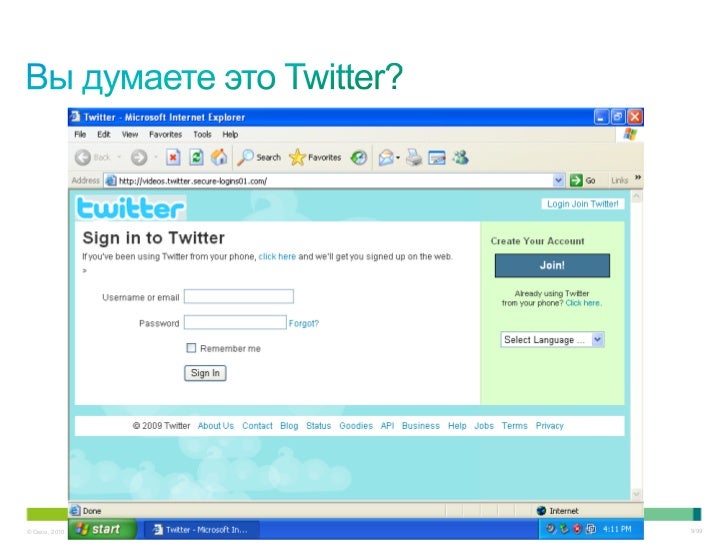Click the Twitter logo
The width and height of the screenshot is (728, 546).
pos(130,208)
